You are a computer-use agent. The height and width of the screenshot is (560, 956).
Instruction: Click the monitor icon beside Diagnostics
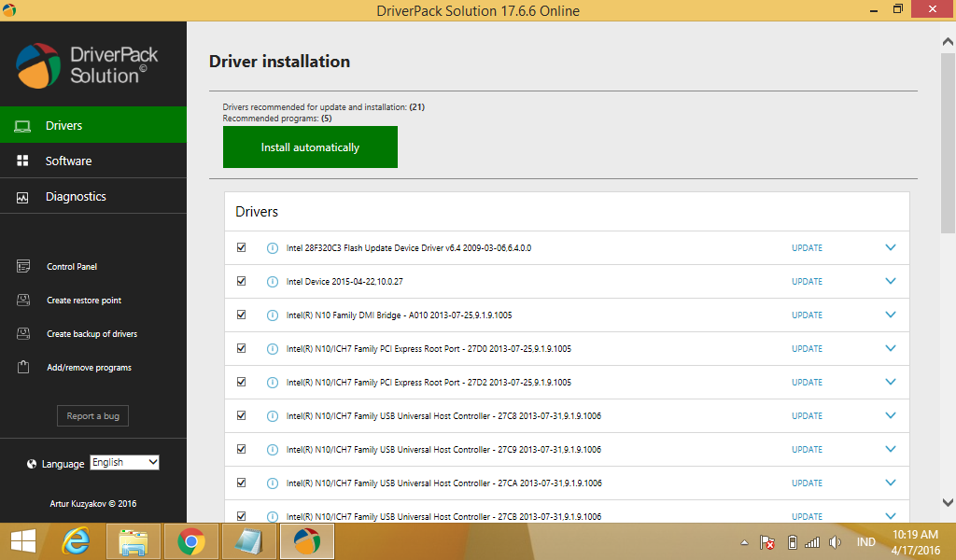(22, 197)
